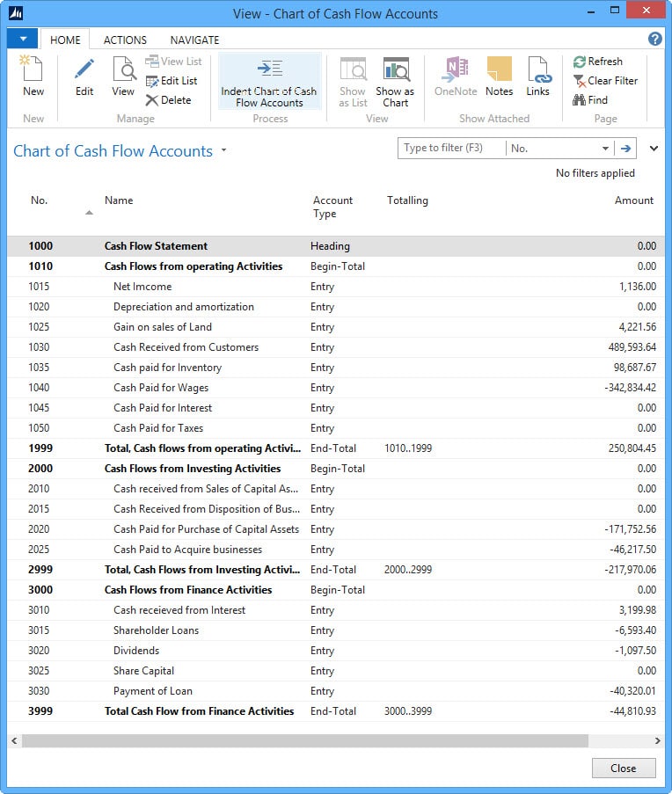Click the Totalling column header
Viewport: 672px width, 794px height.
click(407, 200)
